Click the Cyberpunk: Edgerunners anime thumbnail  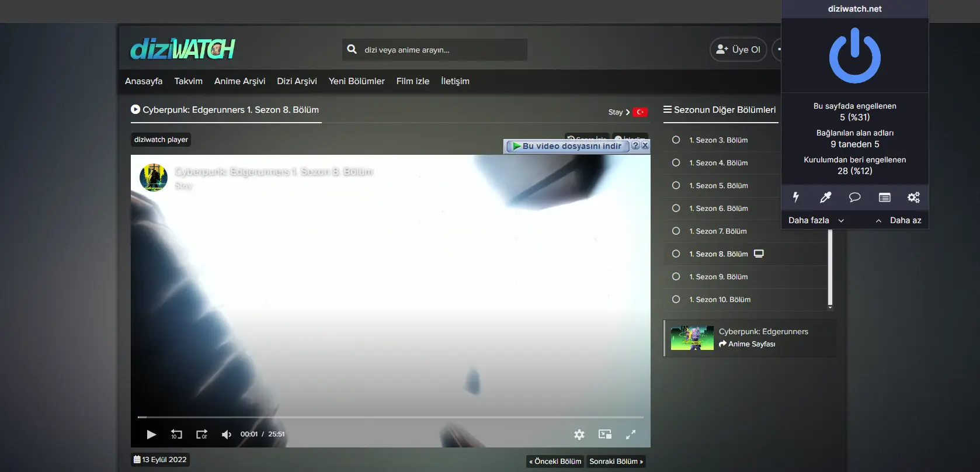tap(692, 338)
